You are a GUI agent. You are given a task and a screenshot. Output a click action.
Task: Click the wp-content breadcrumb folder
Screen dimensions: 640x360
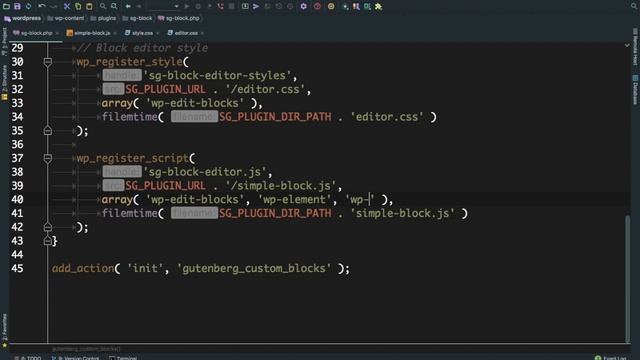(66, 18)
